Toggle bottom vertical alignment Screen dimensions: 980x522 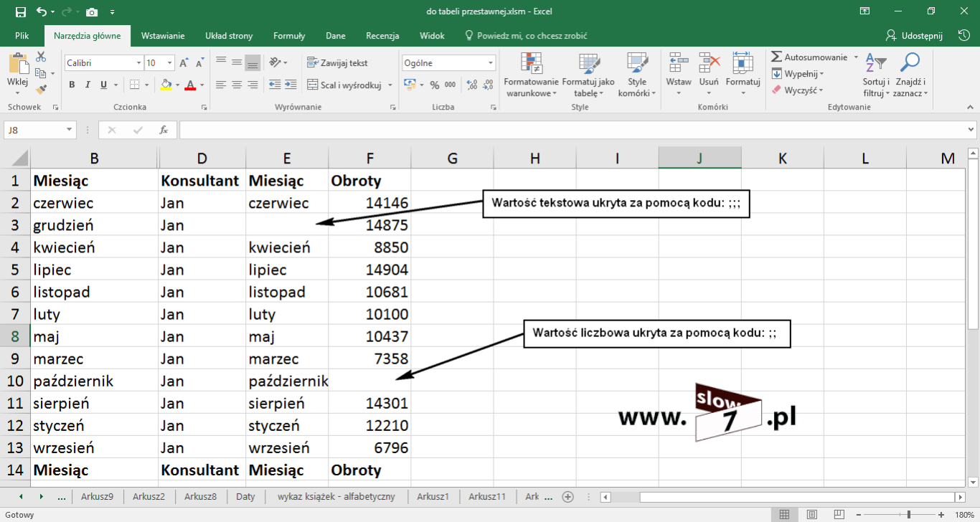(x=253, y=63)
